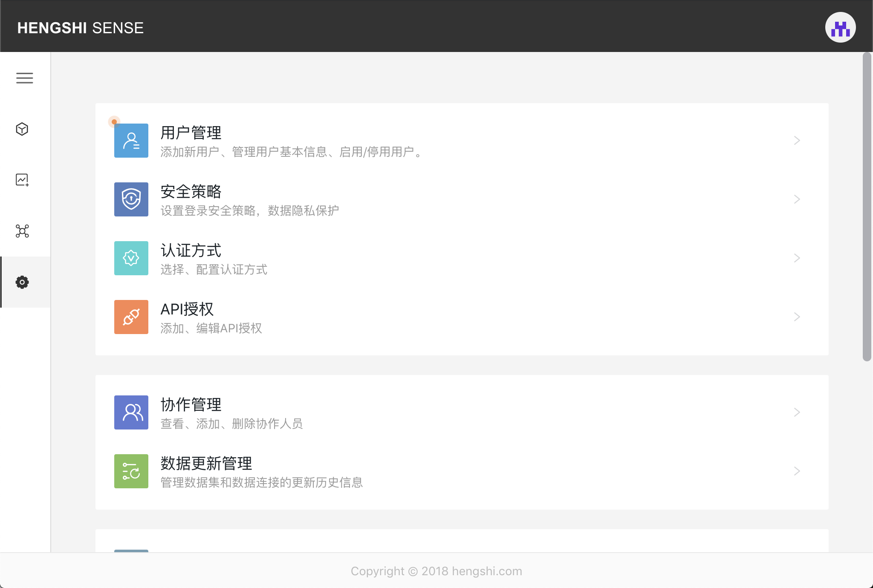Screen dimensions: 873x588
Task: Expand the API授权 row chevron
Action: click(x=797, y=317)
